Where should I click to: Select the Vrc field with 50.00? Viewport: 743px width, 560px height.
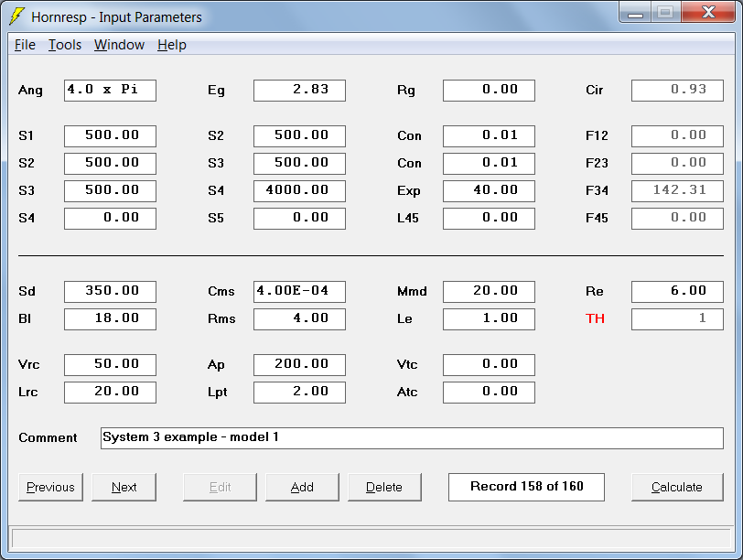(x=110, y=365)
